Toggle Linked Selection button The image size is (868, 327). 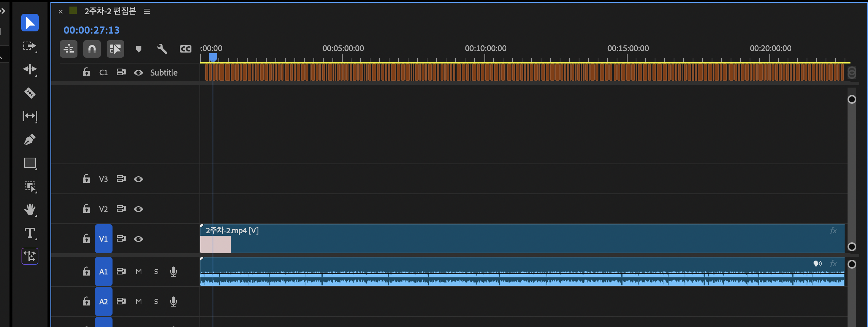[115, 49]
